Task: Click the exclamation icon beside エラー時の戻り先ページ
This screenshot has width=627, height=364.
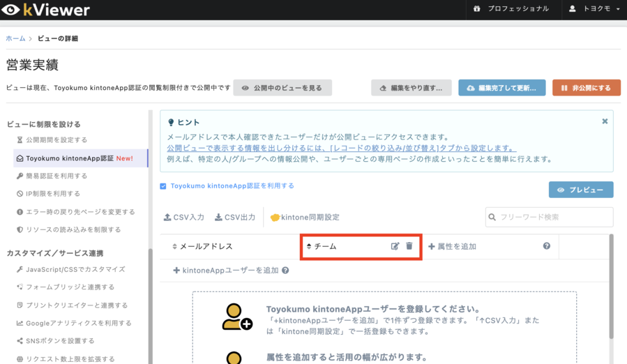Action: click(x=20, y=212)
